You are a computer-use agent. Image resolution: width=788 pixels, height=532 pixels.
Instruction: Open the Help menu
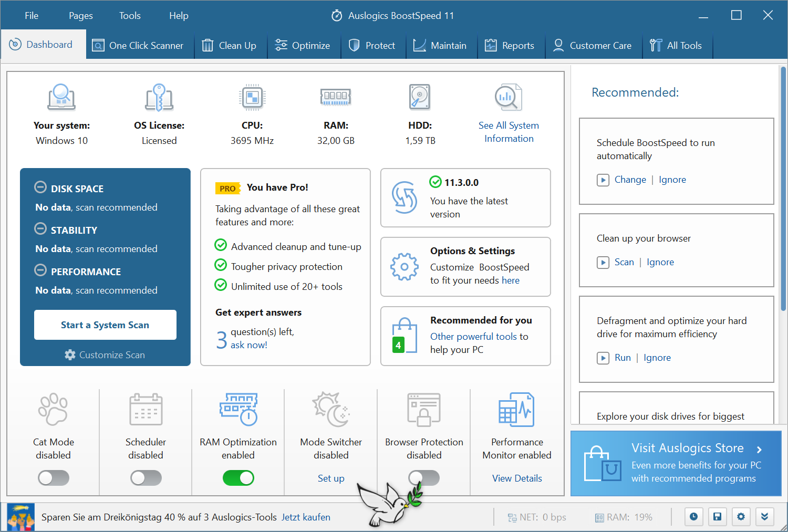179,16
